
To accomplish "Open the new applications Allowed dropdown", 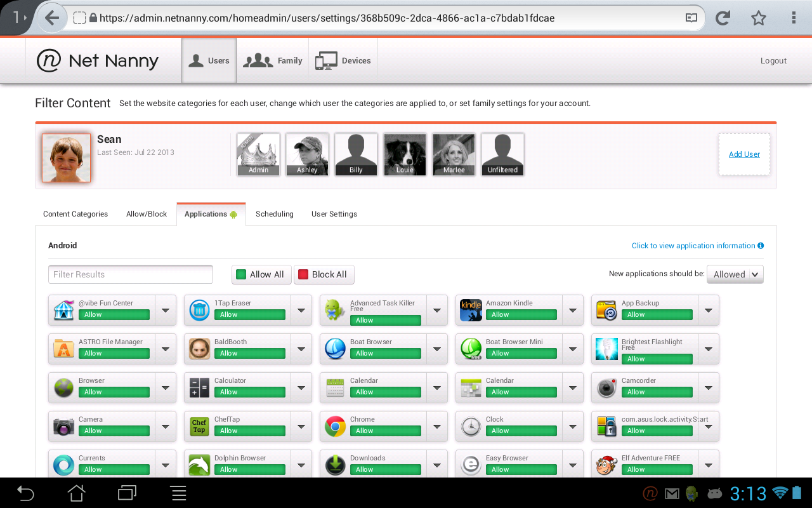I will [x=735, y=274].
